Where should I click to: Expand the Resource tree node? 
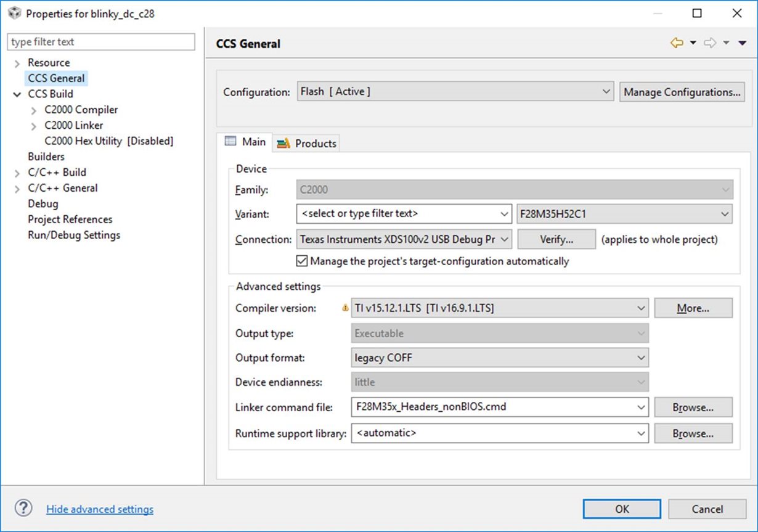(17, 63)
